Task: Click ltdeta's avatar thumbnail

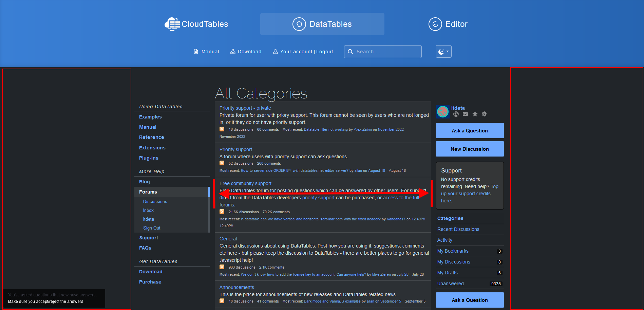Action: 443,111
